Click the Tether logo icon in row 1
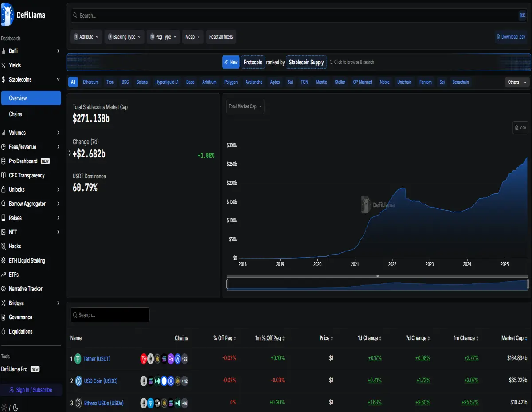 78,359
